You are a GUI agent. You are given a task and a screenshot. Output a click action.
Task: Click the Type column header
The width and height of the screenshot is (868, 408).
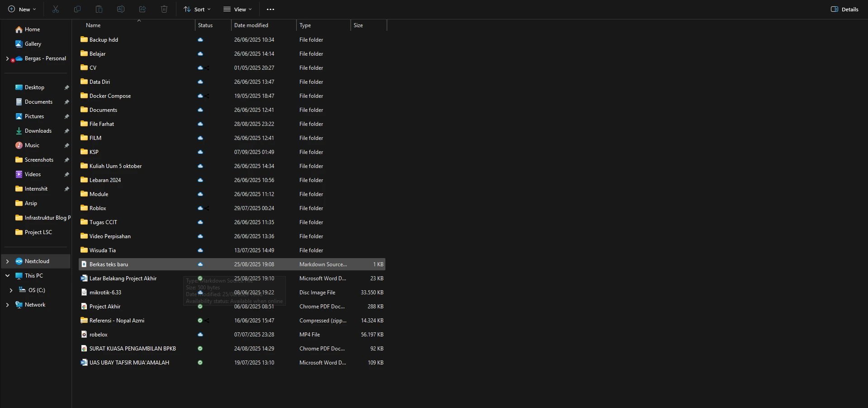point(305,25)
